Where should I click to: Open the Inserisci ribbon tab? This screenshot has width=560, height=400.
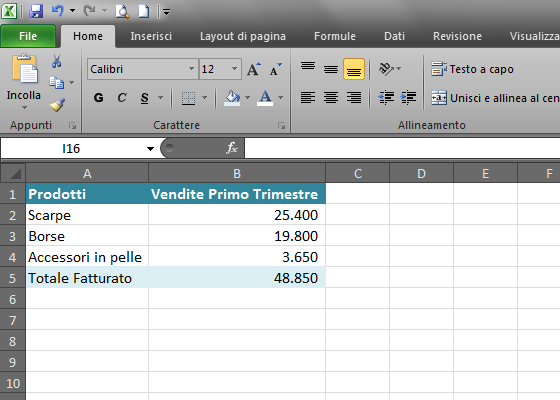pyautogui.click(x=151, y=36)
